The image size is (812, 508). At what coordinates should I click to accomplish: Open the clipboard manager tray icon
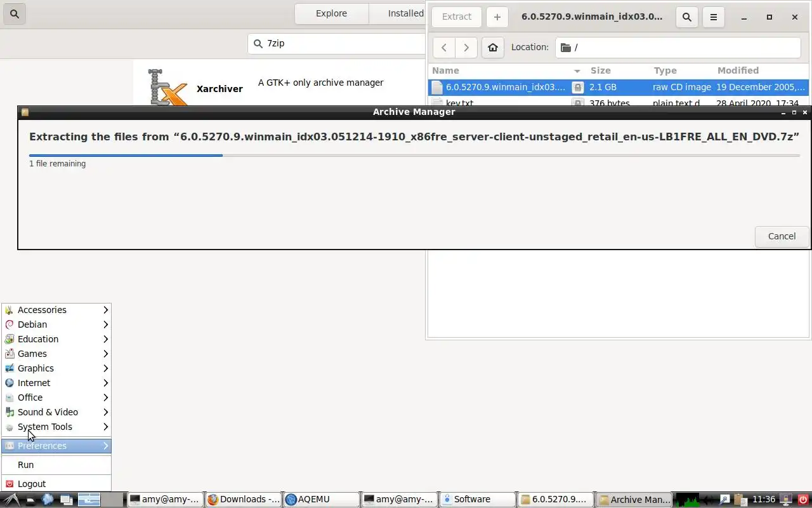click(741, 500)
